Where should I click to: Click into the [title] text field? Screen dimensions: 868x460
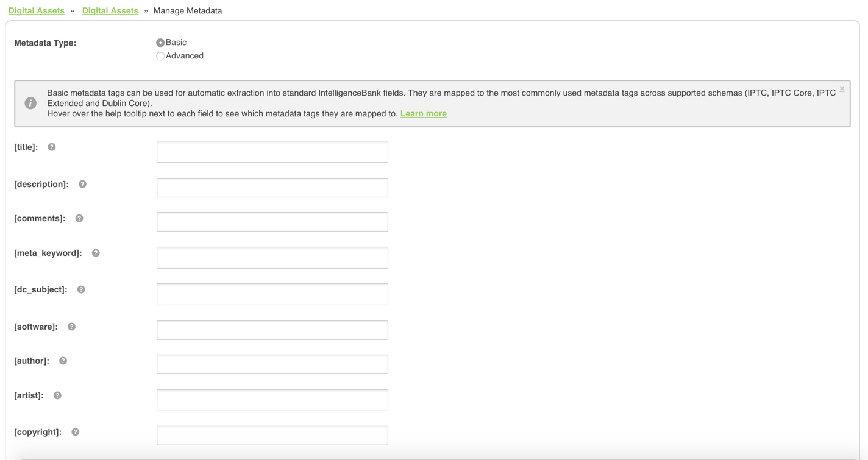272,152
